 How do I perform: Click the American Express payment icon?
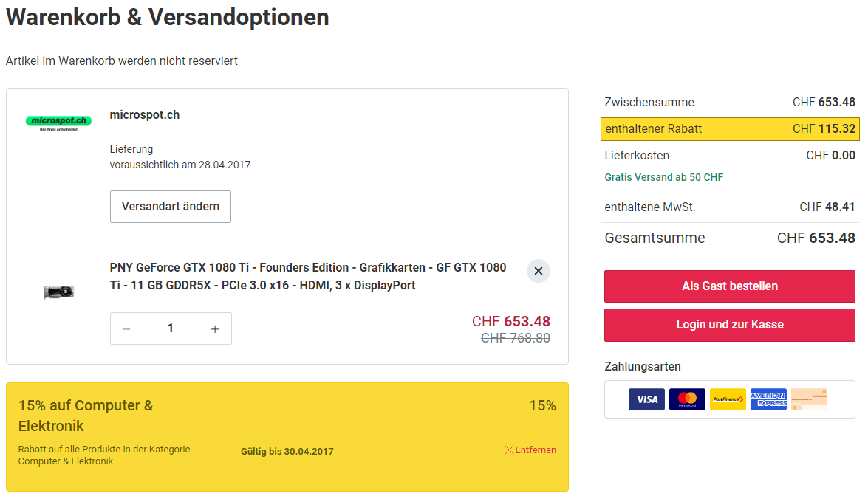coord(768,399)
